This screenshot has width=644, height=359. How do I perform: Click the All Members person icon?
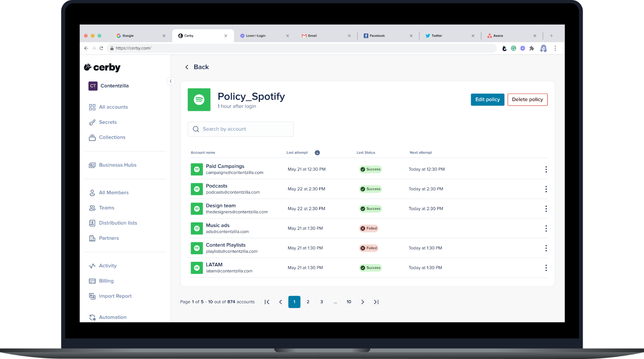(92, 193)
